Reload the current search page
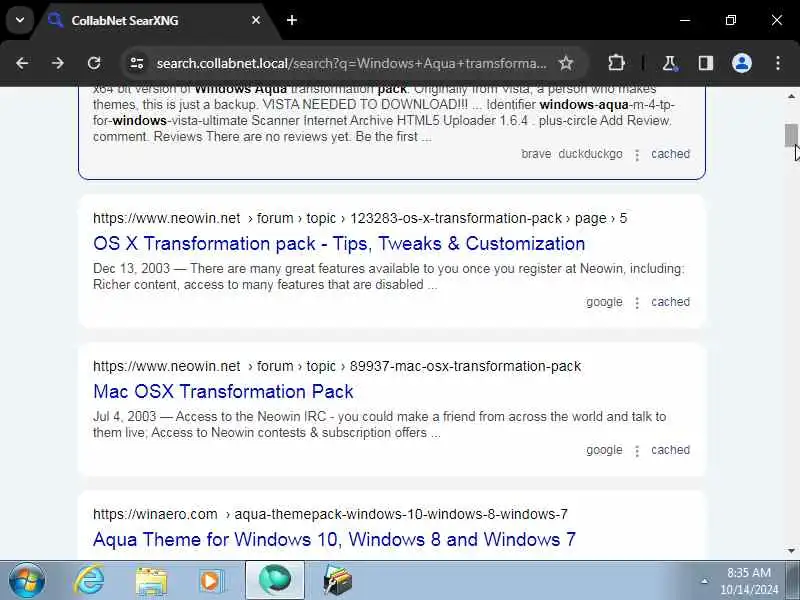This screenshot has height=600, width=800. pos(94,63)
